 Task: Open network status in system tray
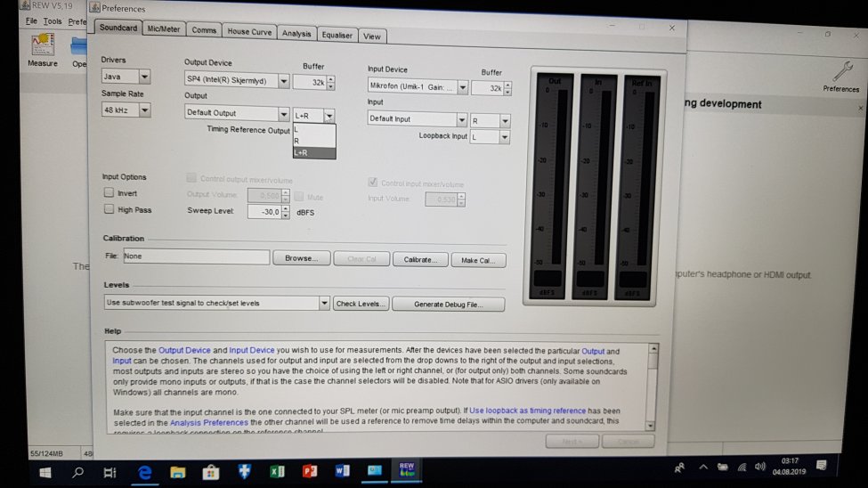coord(742,467)
